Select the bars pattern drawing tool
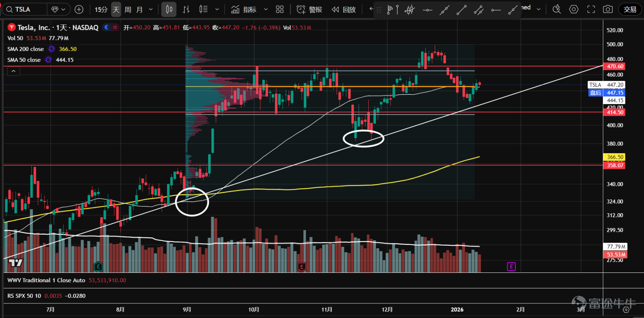 pyautogui.click(x=410, y=10)
